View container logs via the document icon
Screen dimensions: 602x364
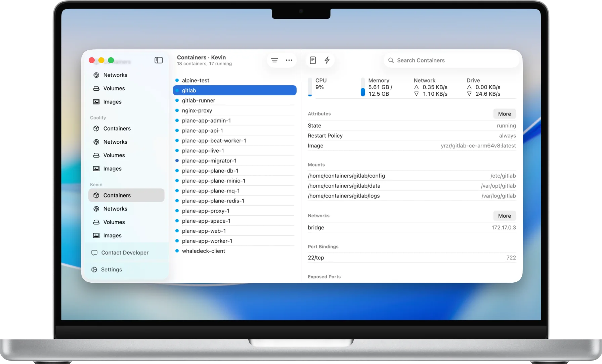click(313, 60)
